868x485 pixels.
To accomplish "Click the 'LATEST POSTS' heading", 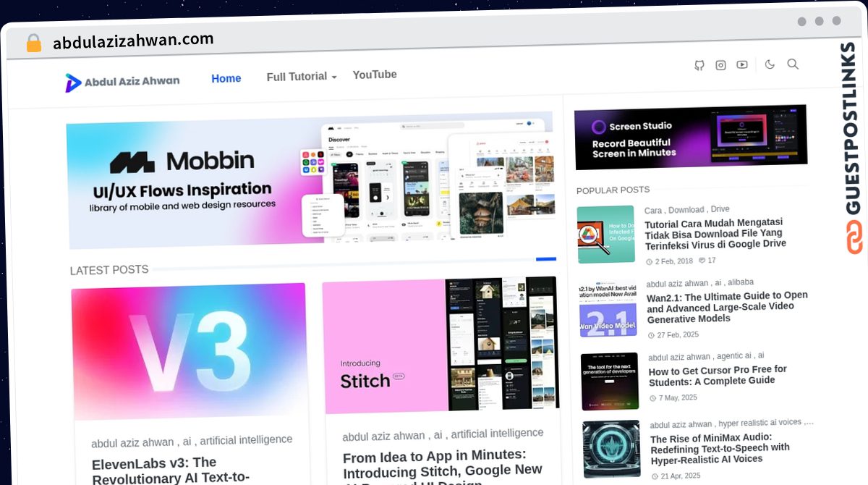I will coord(109,270).
